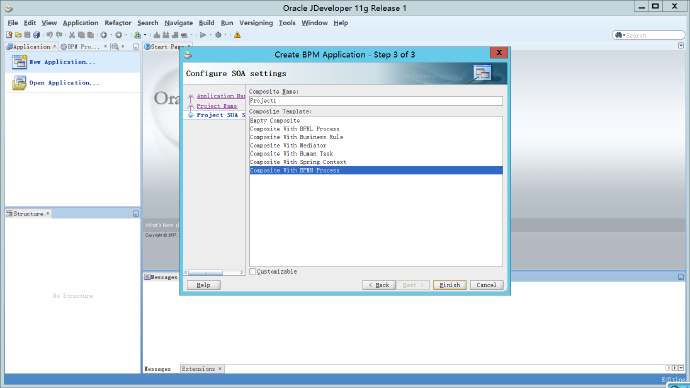Click the green application server toolbar icon
Image resolution: width=690 pixels, height=388 pixels.
[138, 35]
